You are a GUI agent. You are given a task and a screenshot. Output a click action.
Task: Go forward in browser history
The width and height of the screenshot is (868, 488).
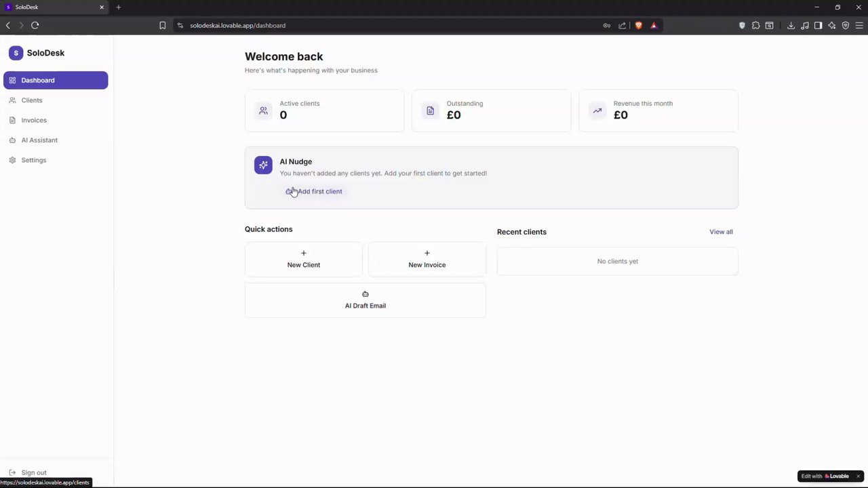tap(21, 25)
